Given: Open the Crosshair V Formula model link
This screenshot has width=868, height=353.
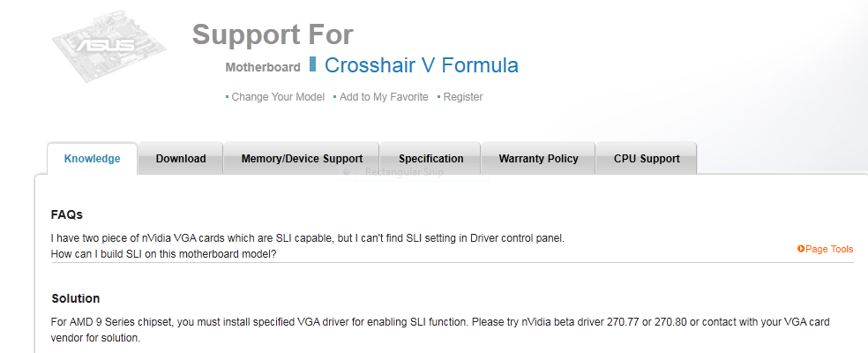Looking at the screenshot, I should [x=422, y=64].
